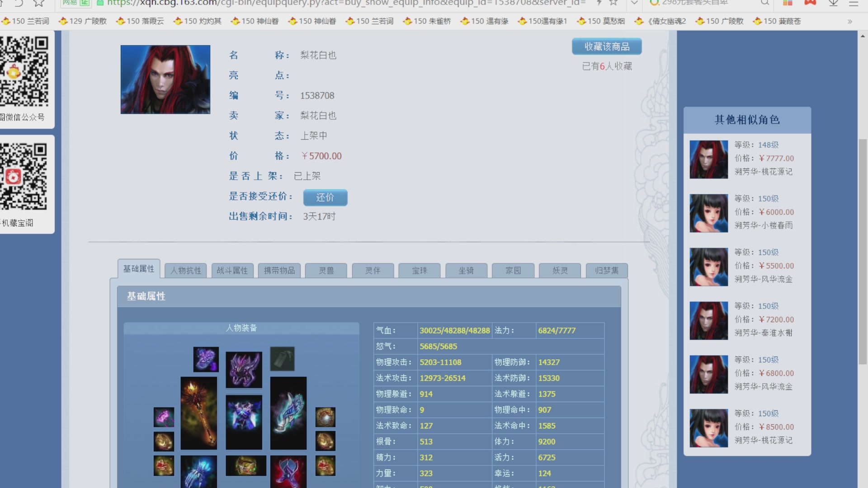Image resolution: width=868 pixels, height=488 pixels.
Task: Select 灵兽 equipment tab
Action: click(325, 271)
